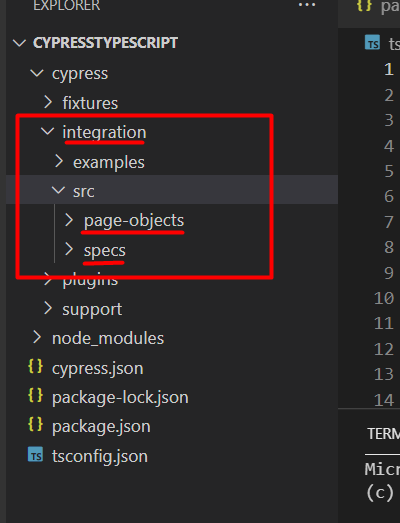The image size is (400, 523).
Task: Collapse the cypress folder chevron
Action: tap(37, 73)
